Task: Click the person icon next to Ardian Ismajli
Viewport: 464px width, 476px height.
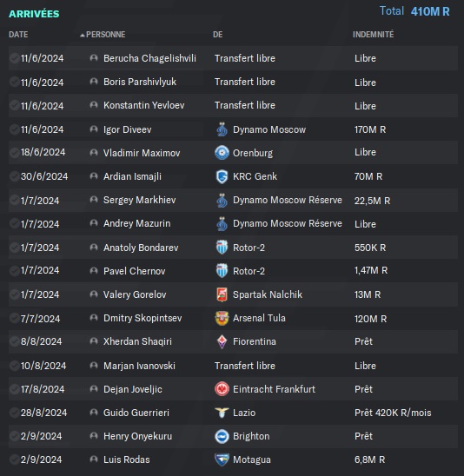Action: 94,176
